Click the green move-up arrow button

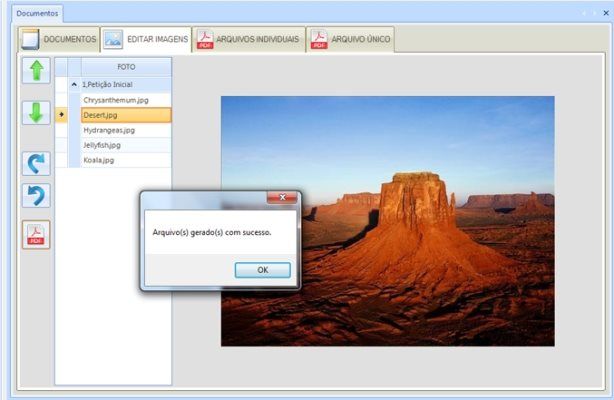[36, 71]
